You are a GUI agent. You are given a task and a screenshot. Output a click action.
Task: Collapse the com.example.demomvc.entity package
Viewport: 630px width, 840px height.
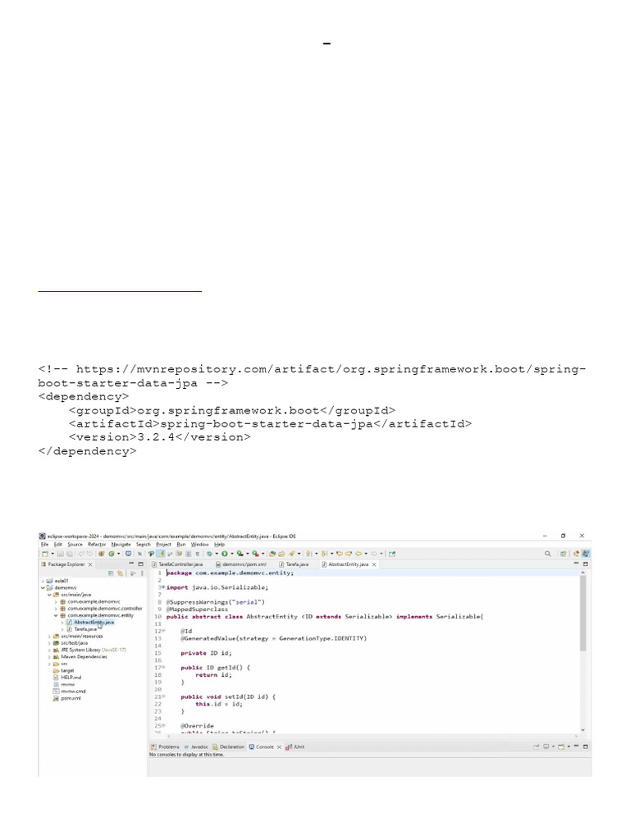click(x=56, y=615)
